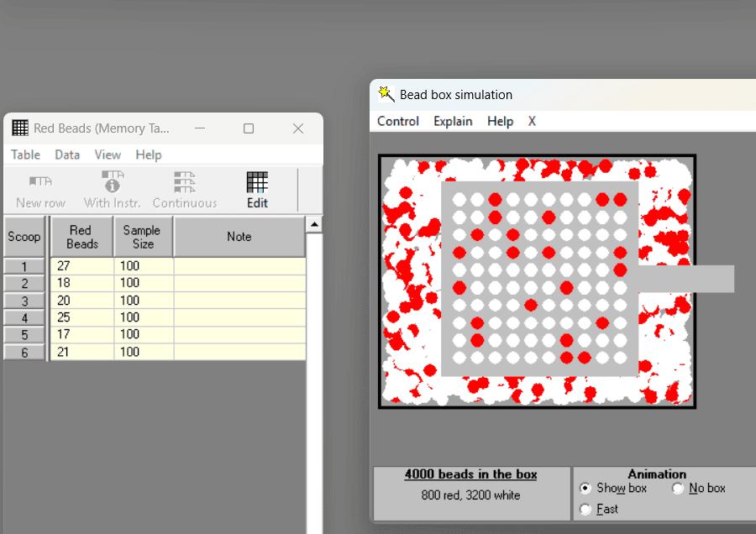The height and width of the screenshot is (534, 756).
Task: Open the View menu
Action: [x=108, y=154]
